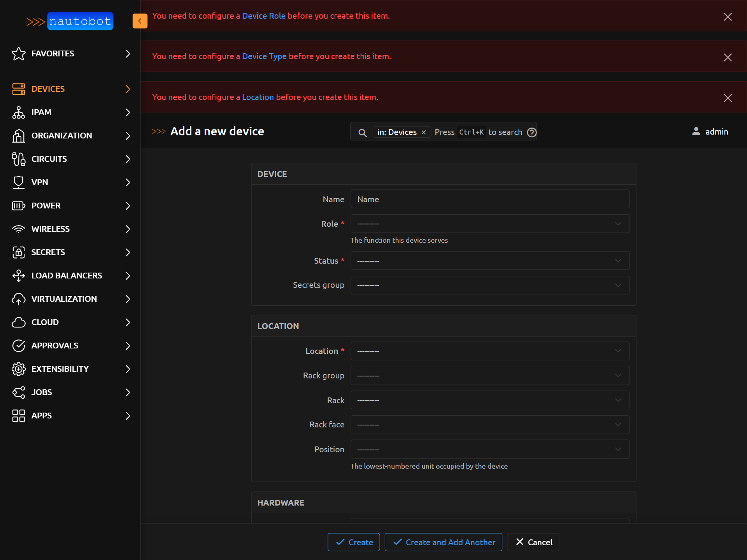Open Jobs via its sidebar icon

pos(19,392)
